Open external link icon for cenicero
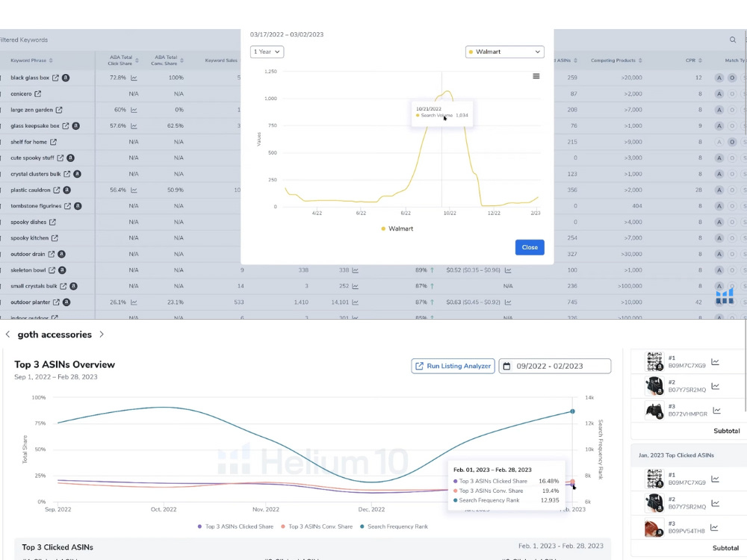 coord(37,94)
